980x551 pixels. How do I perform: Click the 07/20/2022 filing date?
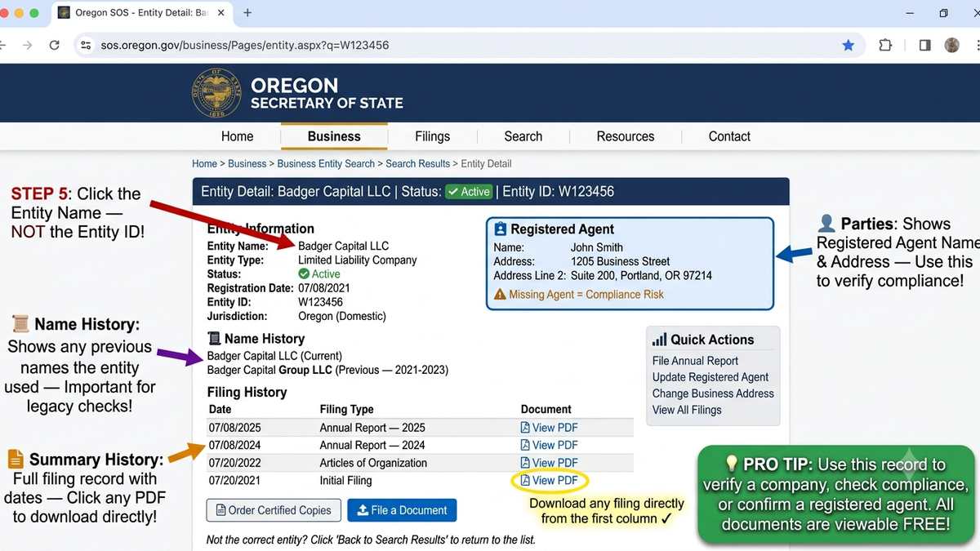click(235, 463)
